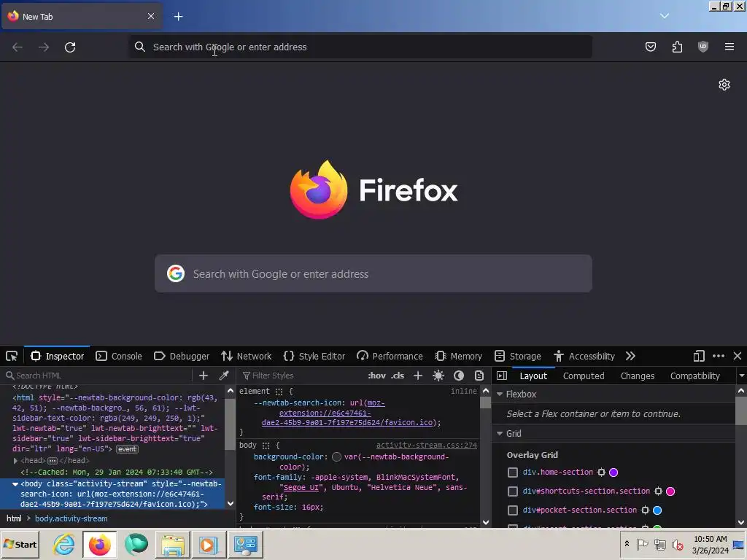
Task: Close the New Tab tab
Action: (150, 16)
